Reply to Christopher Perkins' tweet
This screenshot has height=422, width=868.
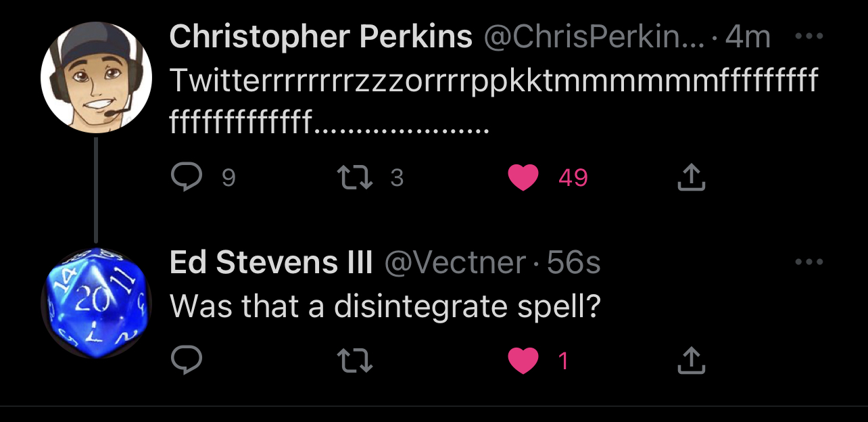coord(186,177)
